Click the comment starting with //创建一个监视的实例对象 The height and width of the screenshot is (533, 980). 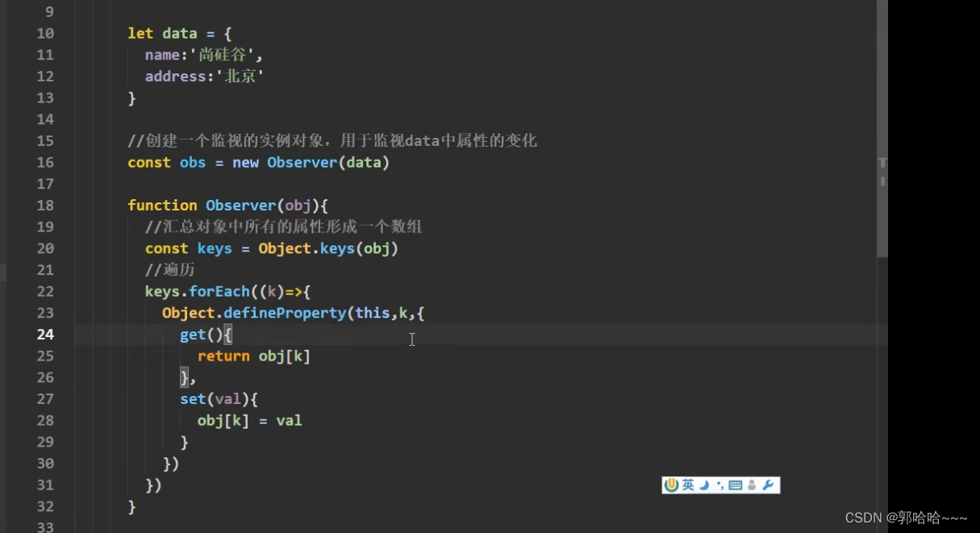coord(332,141)
